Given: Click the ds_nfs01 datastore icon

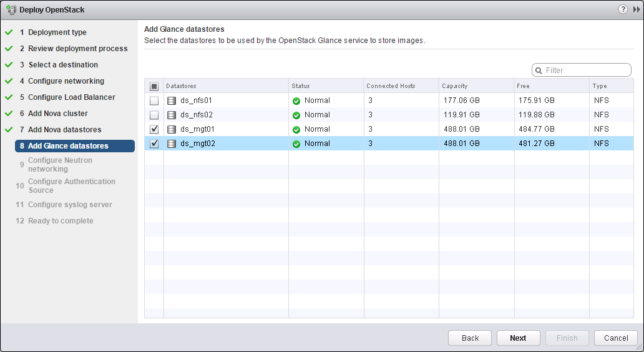Looking at the screenshot, I should (x=172, y=100).
